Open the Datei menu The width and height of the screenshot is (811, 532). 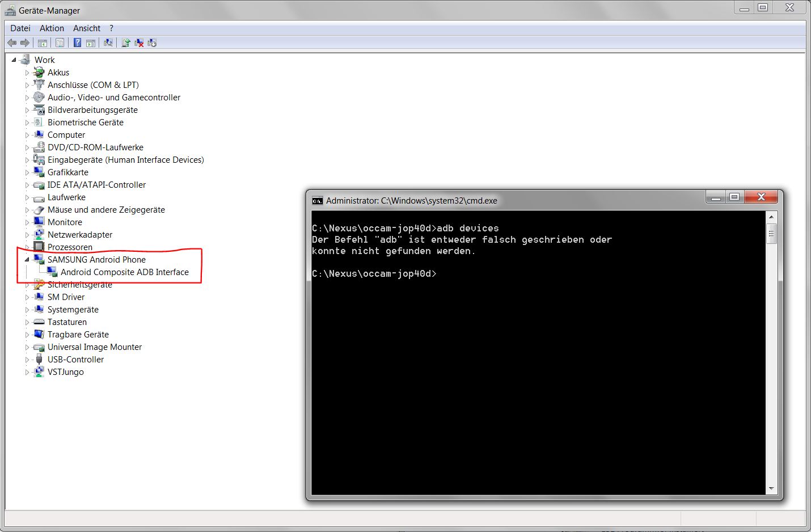20,28
